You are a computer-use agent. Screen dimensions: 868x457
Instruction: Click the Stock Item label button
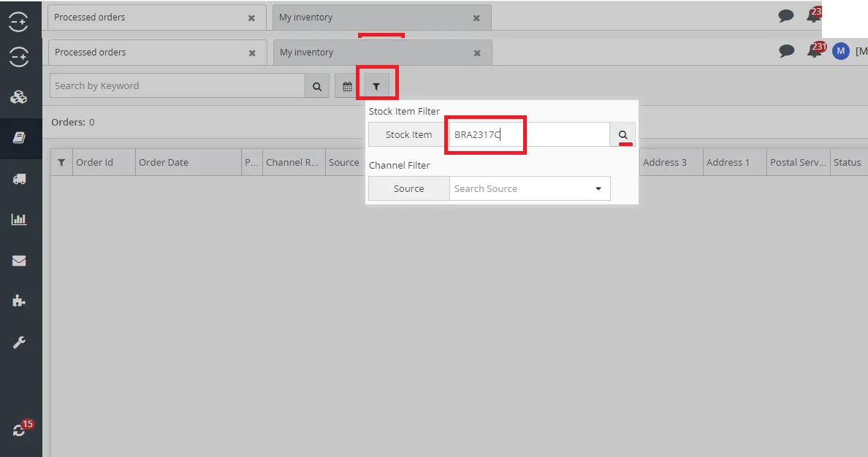coord(409,134)
